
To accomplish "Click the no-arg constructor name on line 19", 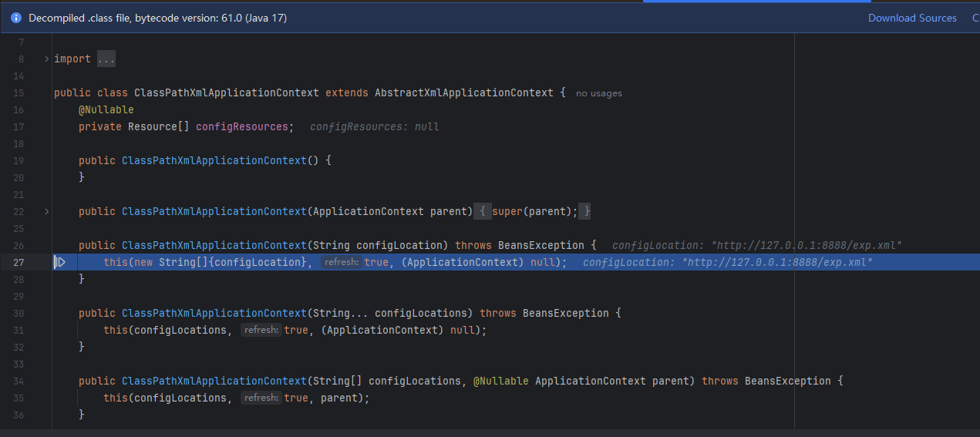I will pos(214,160).
